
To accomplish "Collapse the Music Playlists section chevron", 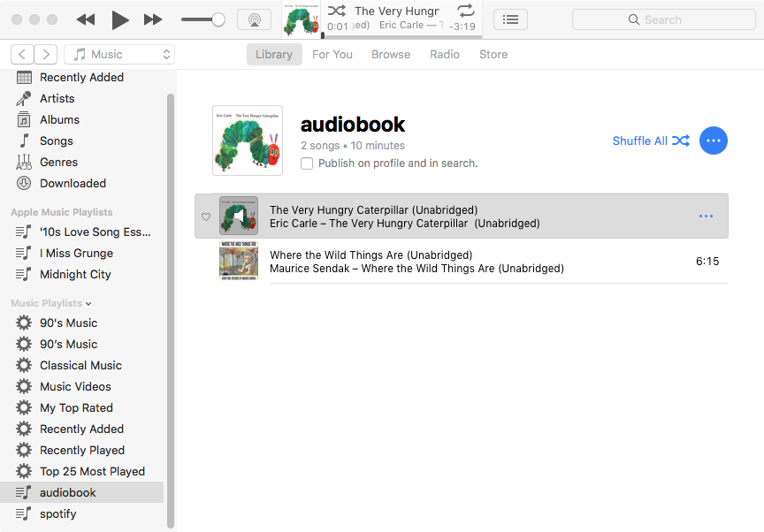I will (88, 304).
